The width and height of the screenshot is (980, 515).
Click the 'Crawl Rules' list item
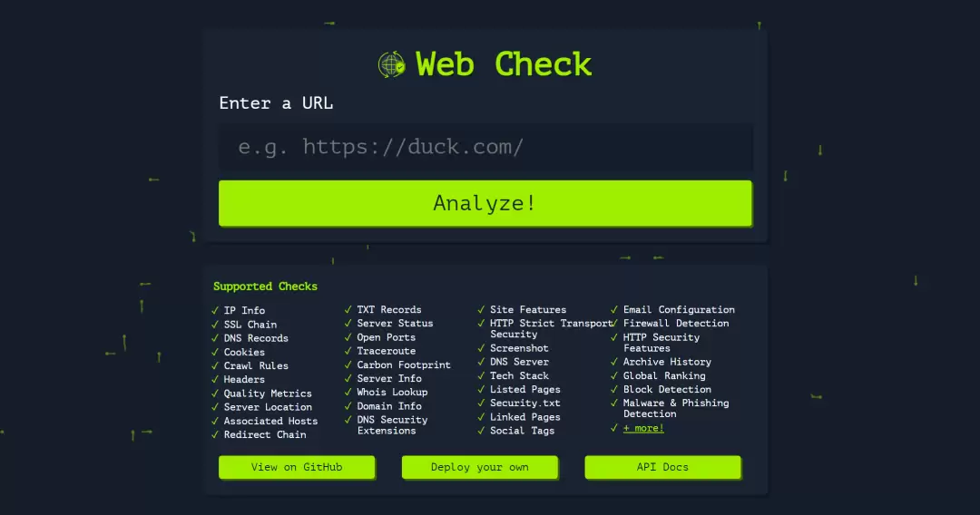point(256,365)
